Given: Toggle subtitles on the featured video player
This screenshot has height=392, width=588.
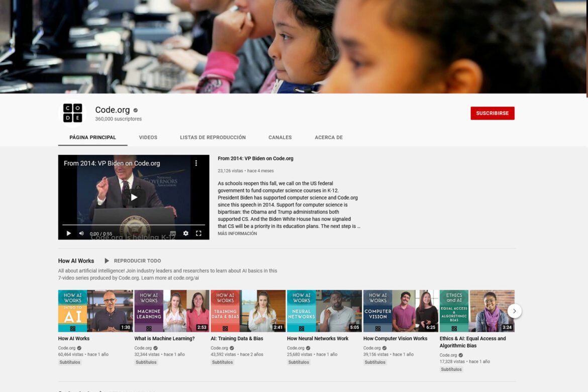Looking at the screenshot, I should pyautogui.click(x=173, y=233).
